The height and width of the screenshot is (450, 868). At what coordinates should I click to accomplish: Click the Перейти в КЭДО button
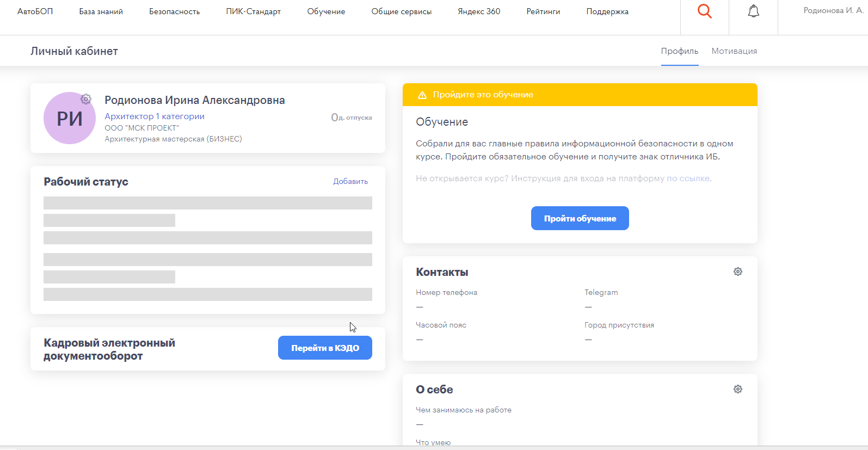[x=325, y=348]
